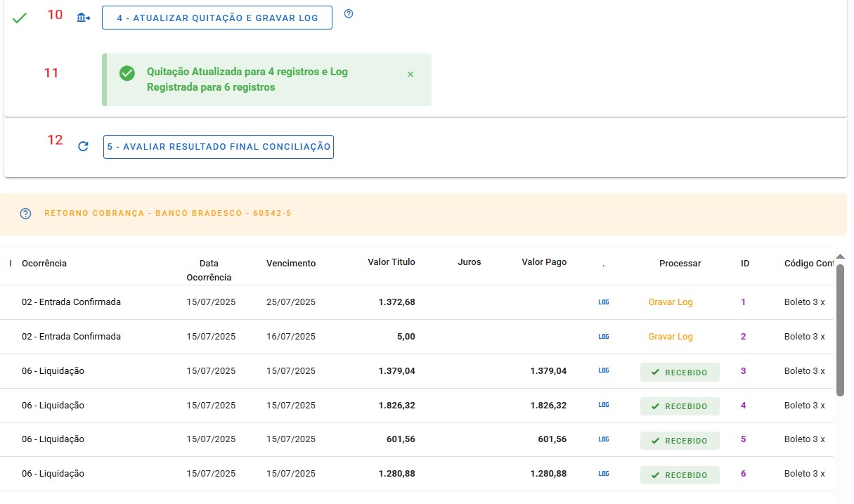Click the Recebido chip for ID 3
The width and height of the screenshot is (854, 504).
tap(680, 372)
